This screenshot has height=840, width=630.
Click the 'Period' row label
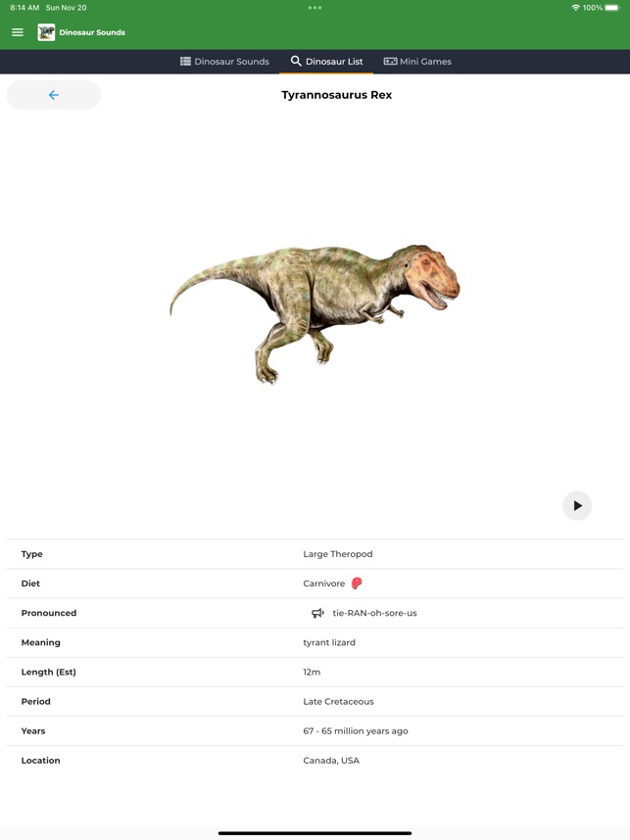(x=36, y=701)
